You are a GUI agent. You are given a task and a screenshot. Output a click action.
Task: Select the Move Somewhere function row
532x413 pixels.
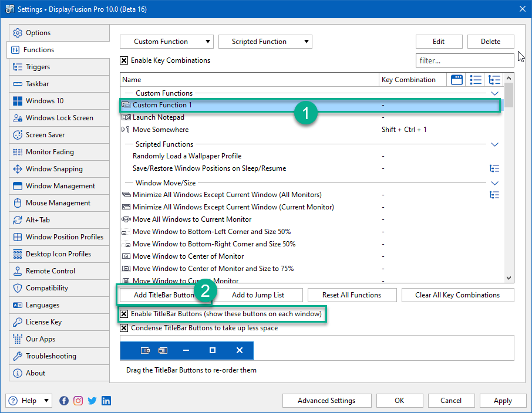[312, 130]
